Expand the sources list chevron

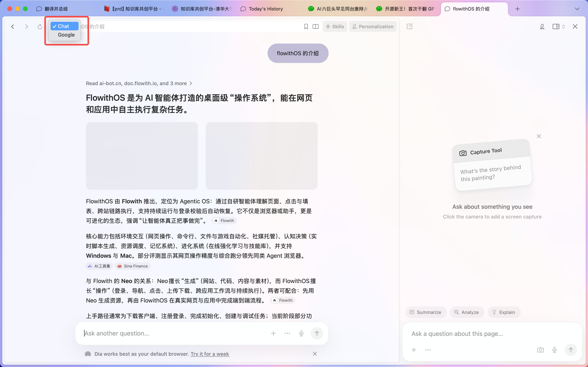tap(191, 83)
